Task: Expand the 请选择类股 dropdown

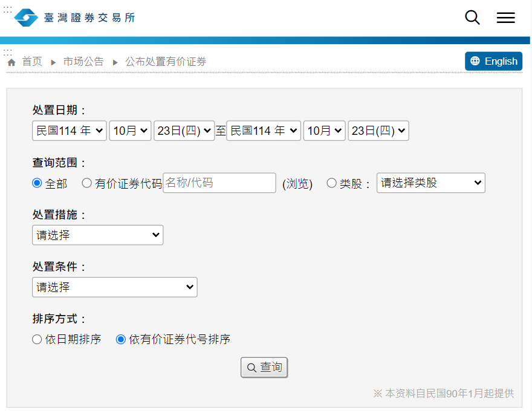Action: point(430,183)
